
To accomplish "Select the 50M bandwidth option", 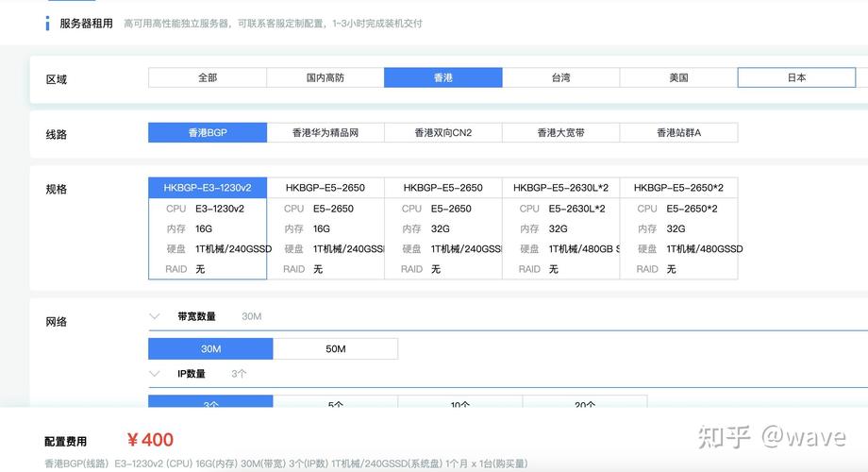I will pos(336,348).
